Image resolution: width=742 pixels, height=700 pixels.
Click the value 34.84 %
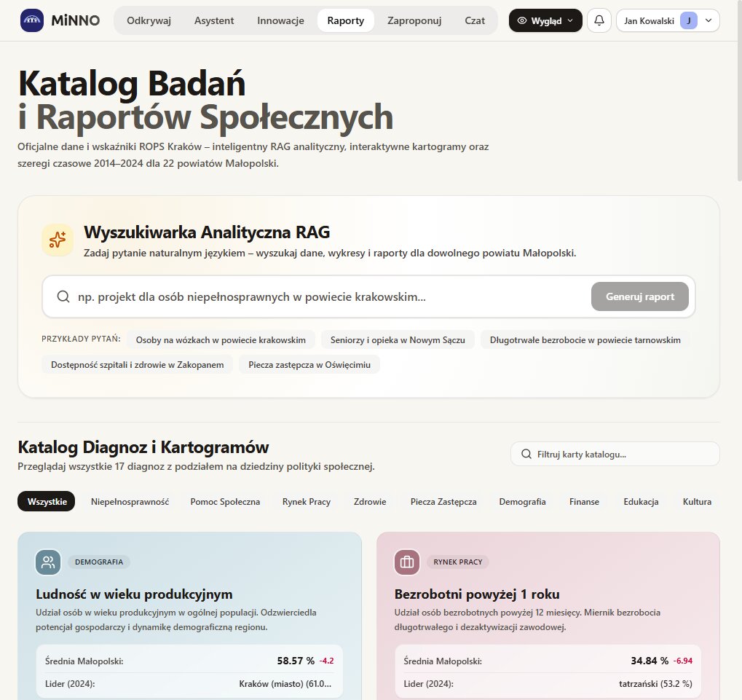pyautogui.click(x=650, y=660)
